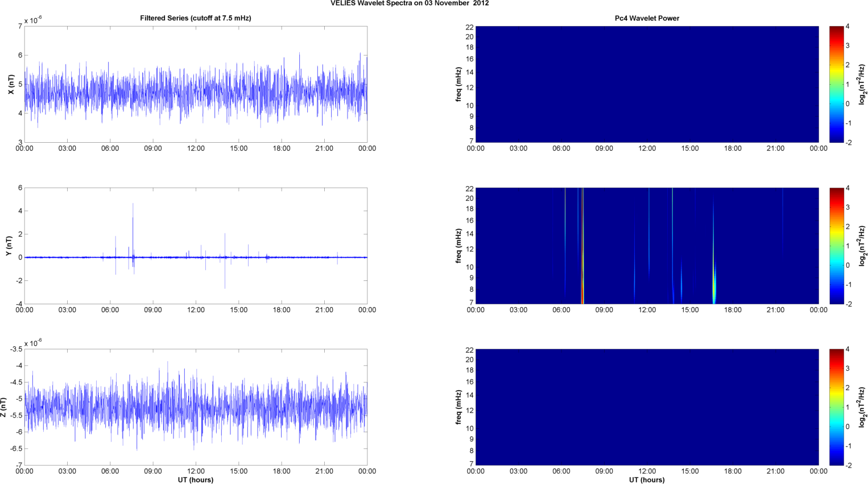Click inside the X filtered series plot

click(195, 84)
